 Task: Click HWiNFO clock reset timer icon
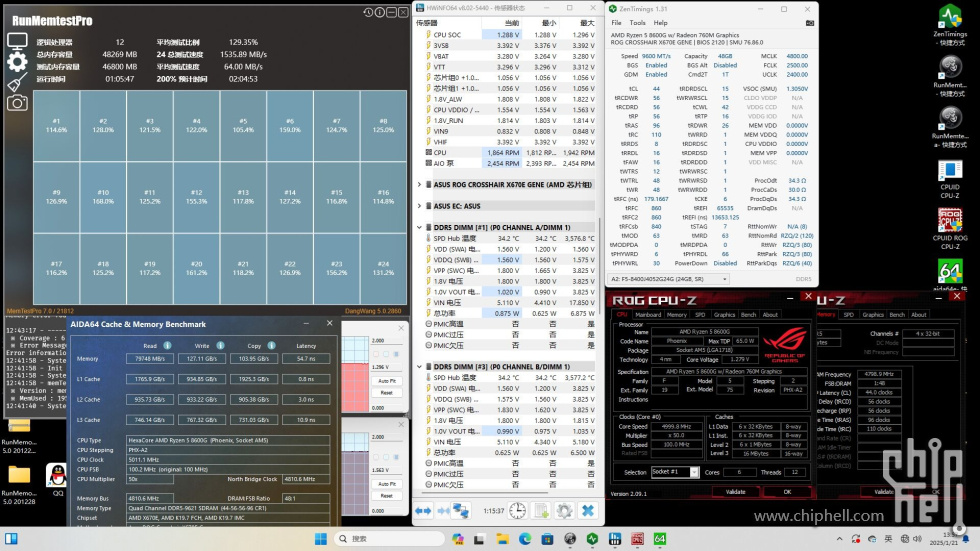click(x=518, y=511)
